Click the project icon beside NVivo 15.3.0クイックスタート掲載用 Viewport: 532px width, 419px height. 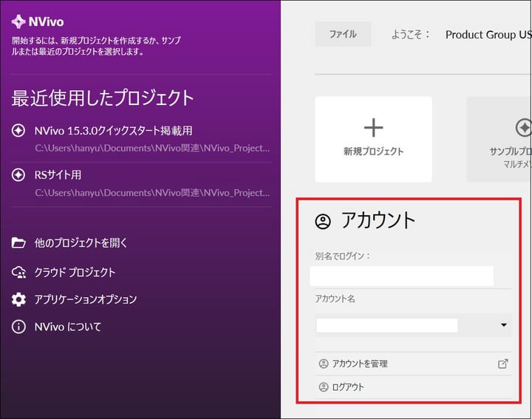click(18, 131)
